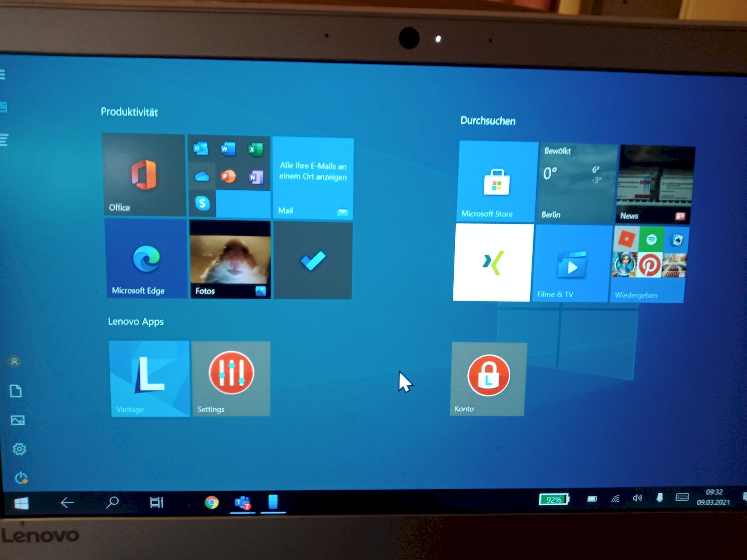Image resolution: width=747 pixels, height=560 pixels.
Task: Open the Fotos tile with hamster picture
Action: (x=230, y=260)
